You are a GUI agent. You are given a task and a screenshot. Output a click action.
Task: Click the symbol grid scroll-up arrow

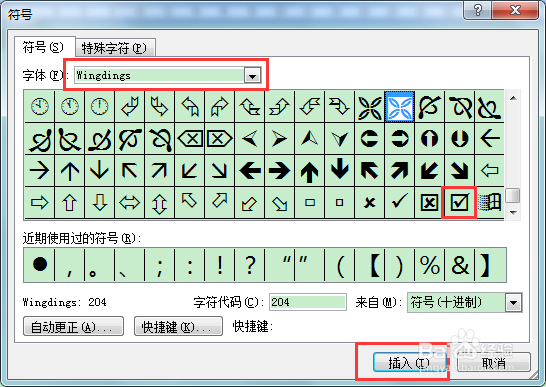(513, 98)
